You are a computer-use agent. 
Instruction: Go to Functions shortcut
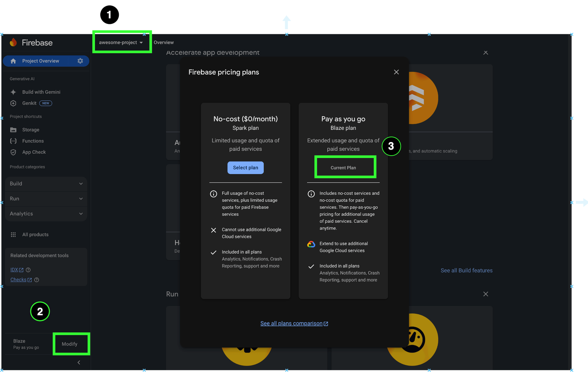[33, 141]
